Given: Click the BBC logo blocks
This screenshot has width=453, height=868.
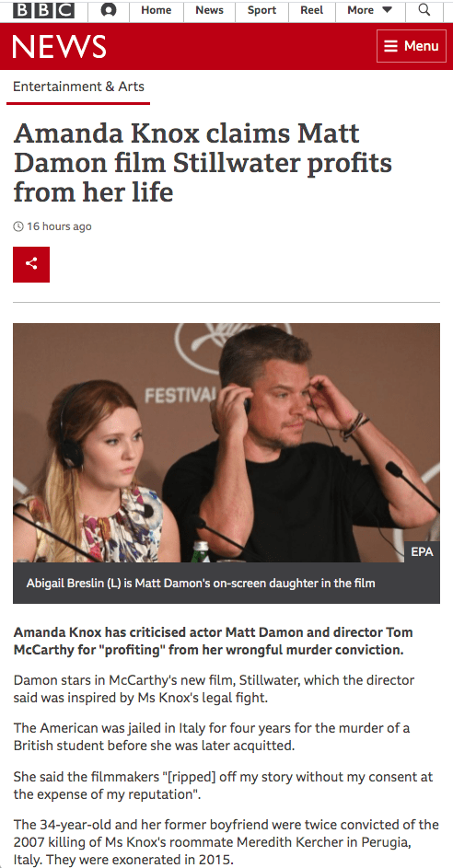Looking at the screenshot, I should 43,10.
